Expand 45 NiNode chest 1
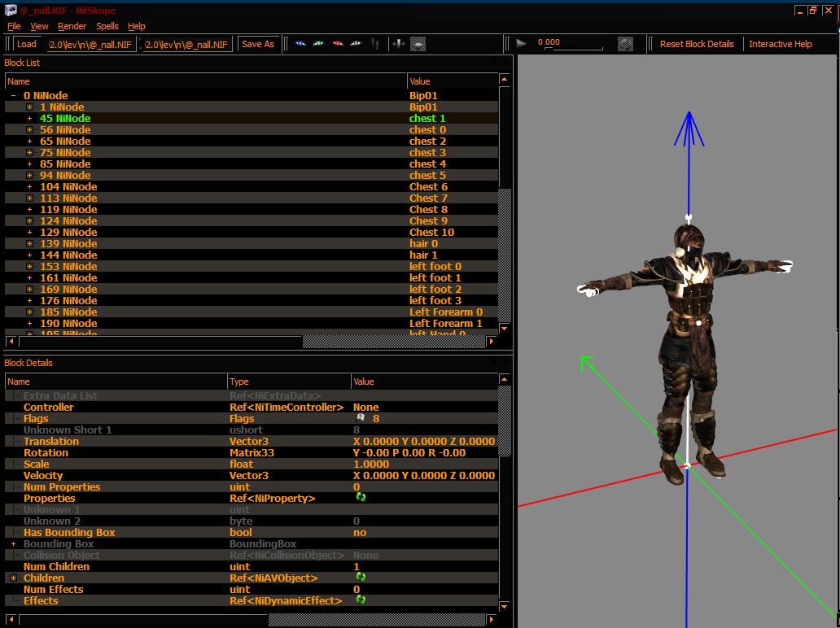The height and width of the screenshot is (628, 840). (29, 118)
